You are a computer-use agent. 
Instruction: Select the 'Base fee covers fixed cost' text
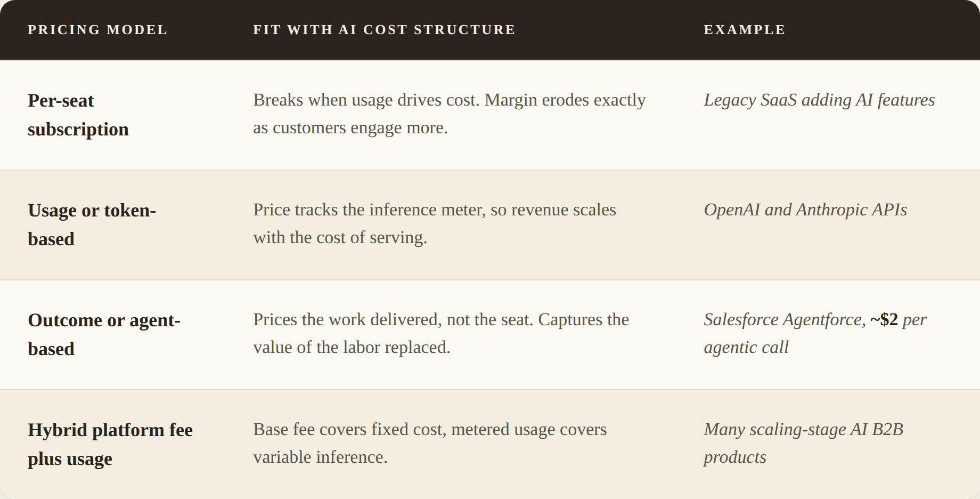(430, 443)
